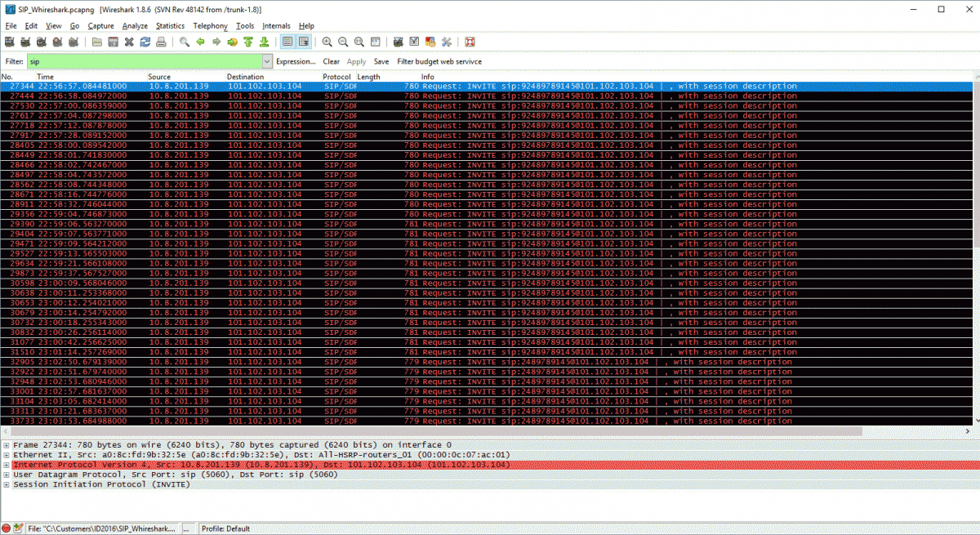980x535 pixels.
Task: Toggle packet list colorization
Action: click(287, 42)
